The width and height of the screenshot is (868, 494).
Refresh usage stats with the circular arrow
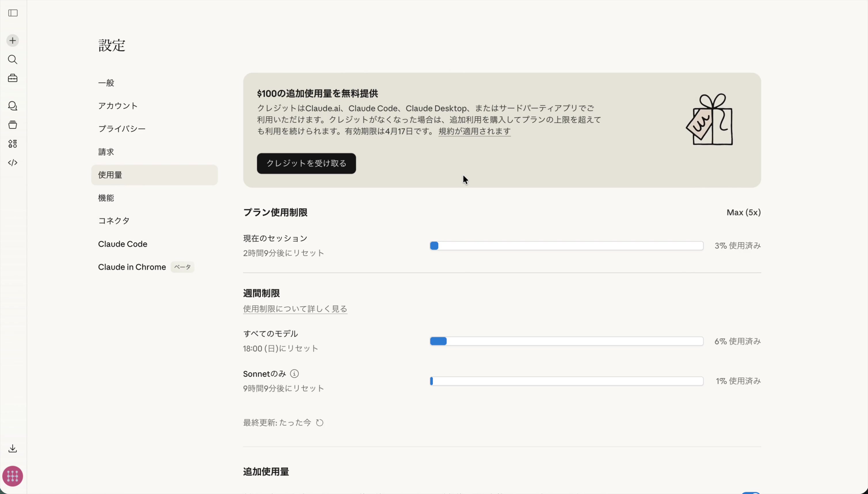pyautogui.click(x=319, y=422)
